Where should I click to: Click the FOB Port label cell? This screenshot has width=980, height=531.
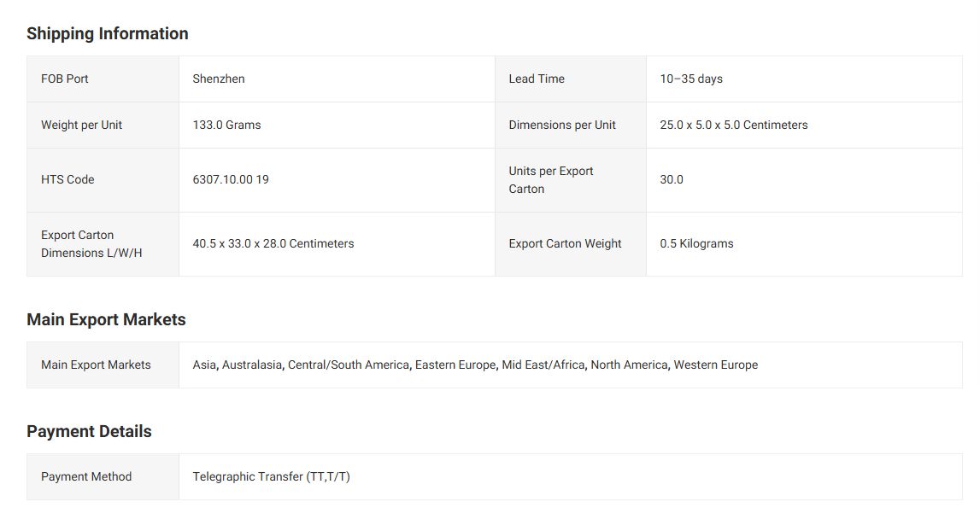coord(65,79)
